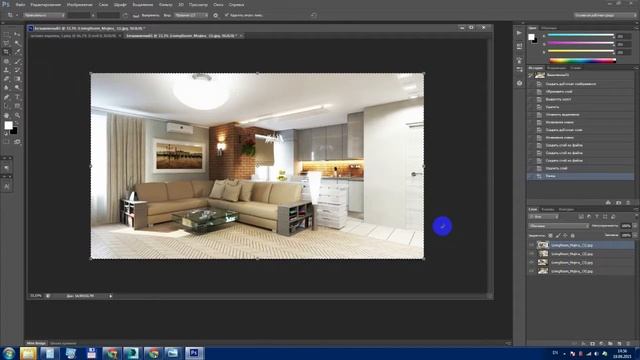The height and width of the screenshot is (360, 640).
Task: Click the Windows Start button
Action: pyautogui.click(x=9, y=353)
